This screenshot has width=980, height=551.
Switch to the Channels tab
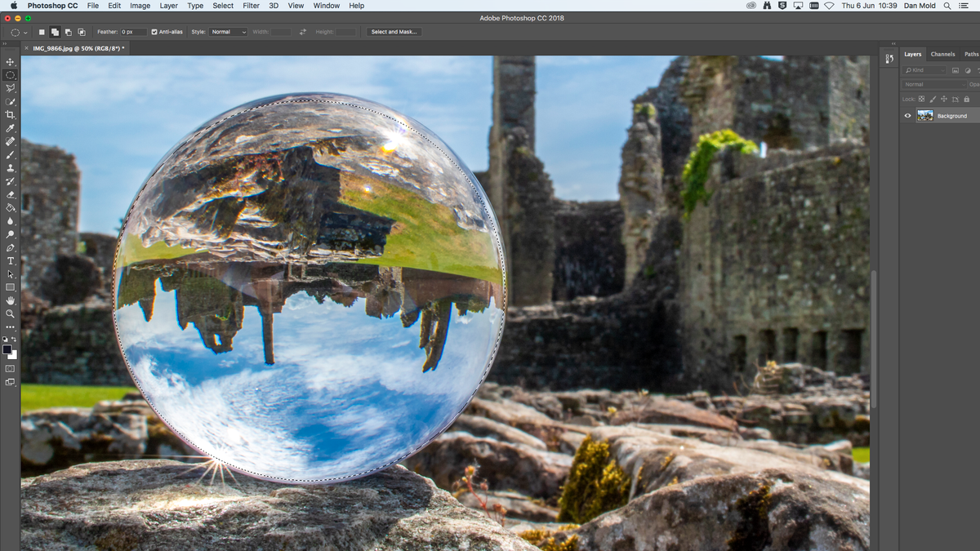[x=942, y=54]
